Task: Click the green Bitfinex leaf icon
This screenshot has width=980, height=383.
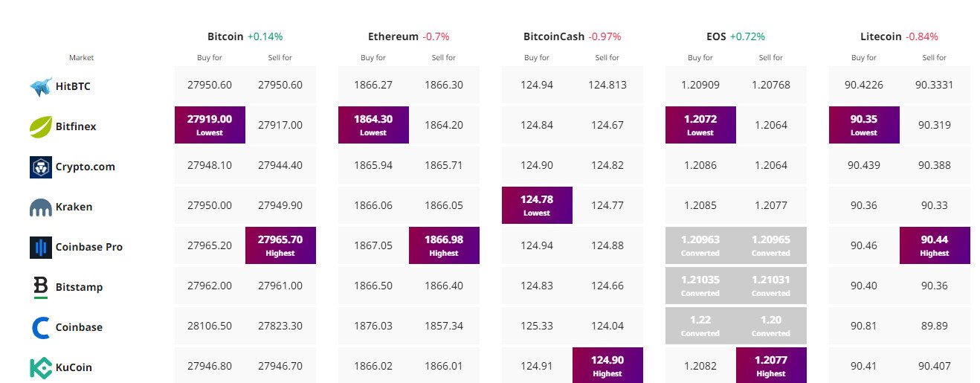Action: [40, 126]
